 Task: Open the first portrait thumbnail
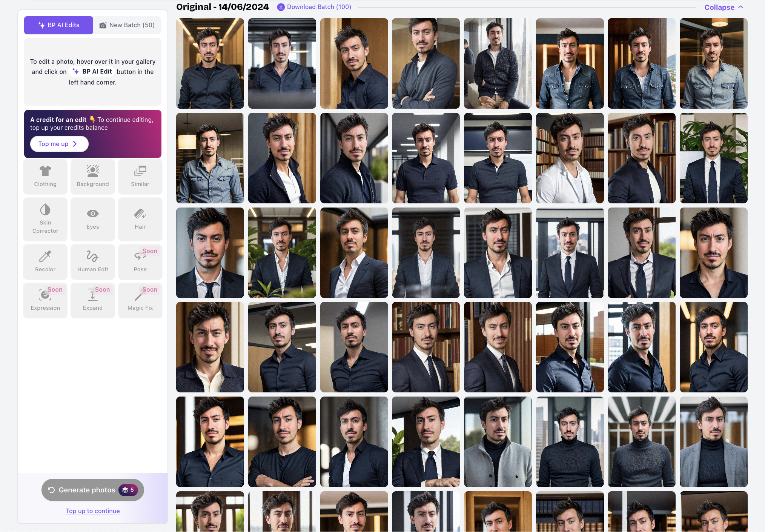coord(210,63)
